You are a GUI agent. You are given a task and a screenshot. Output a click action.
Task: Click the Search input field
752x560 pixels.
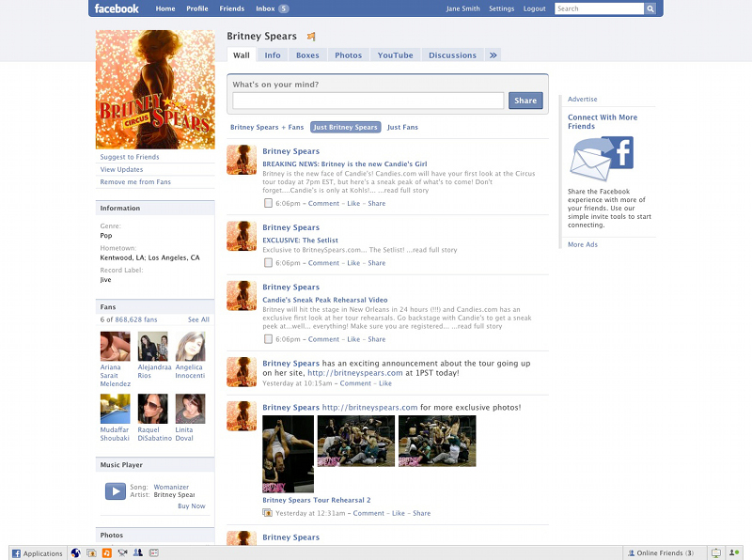pos(600,8)
